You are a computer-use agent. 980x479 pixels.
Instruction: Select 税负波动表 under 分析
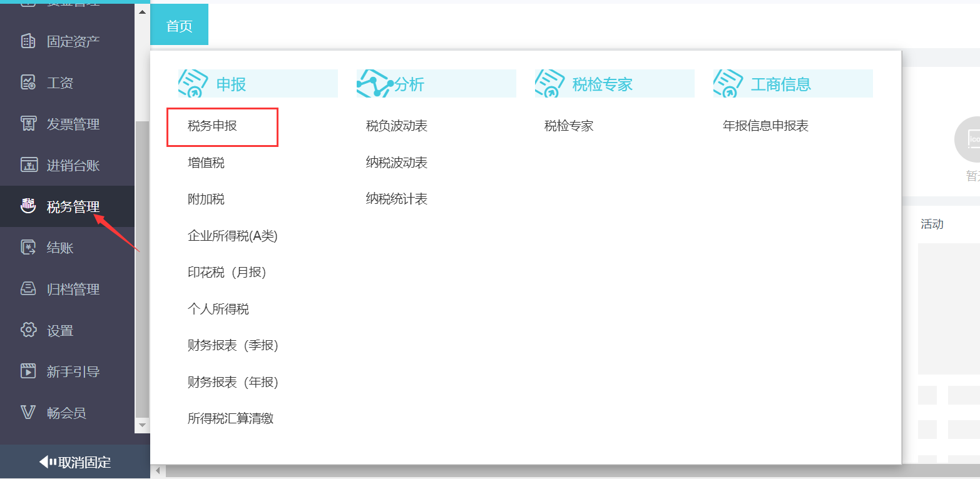click(397, 126)
